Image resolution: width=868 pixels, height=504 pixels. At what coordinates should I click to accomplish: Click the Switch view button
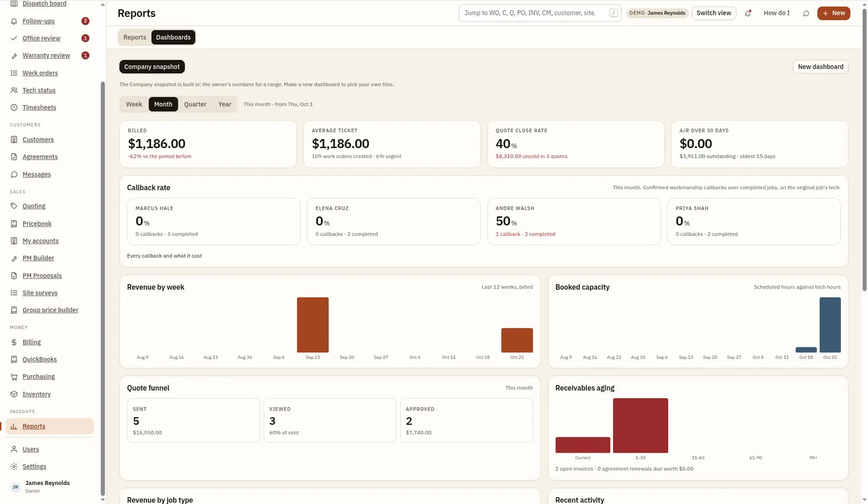point(714,13)
